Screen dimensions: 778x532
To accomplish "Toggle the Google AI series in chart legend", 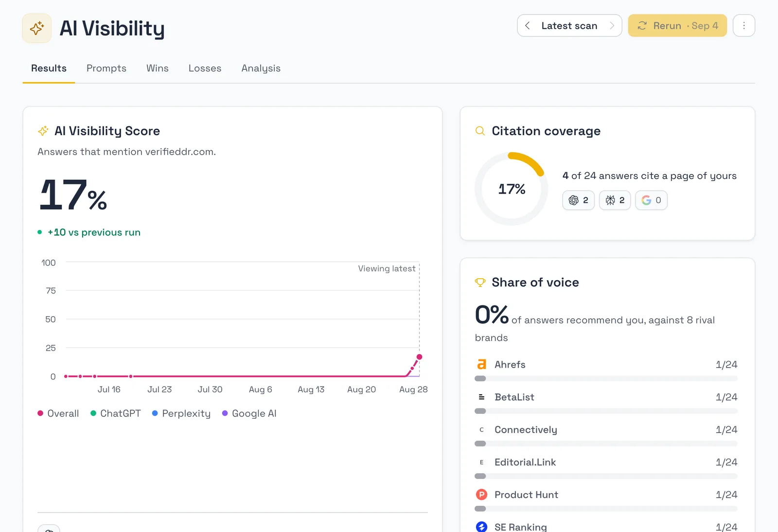I will coord(249,413).
